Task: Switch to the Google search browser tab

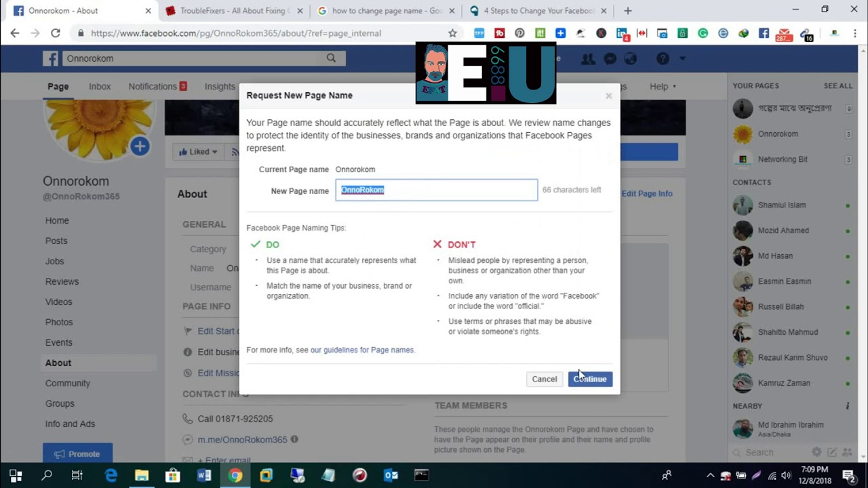Action: click(x=387, y=11)
